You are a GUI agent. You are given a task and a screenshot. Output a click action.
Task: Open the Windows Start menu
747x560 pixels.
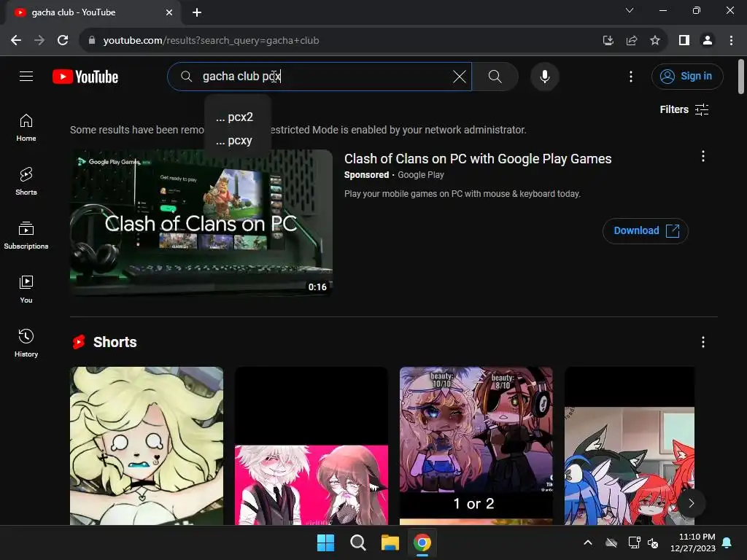tap(326, 542)
